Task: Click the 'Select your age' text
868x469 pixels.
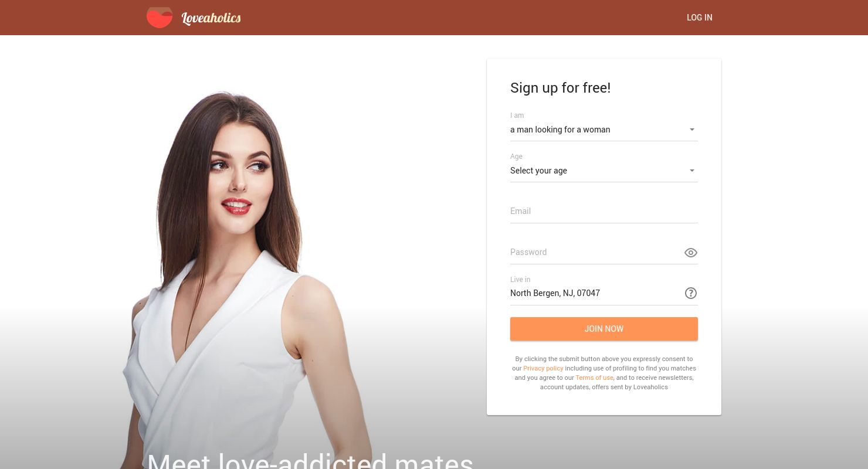Action: tap(538, 171)
